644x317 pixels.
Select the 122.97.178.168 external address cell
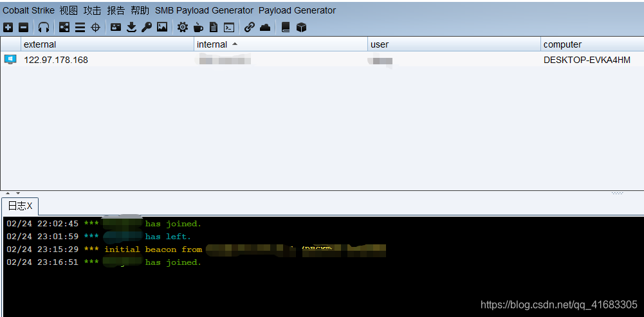point(56,60)
